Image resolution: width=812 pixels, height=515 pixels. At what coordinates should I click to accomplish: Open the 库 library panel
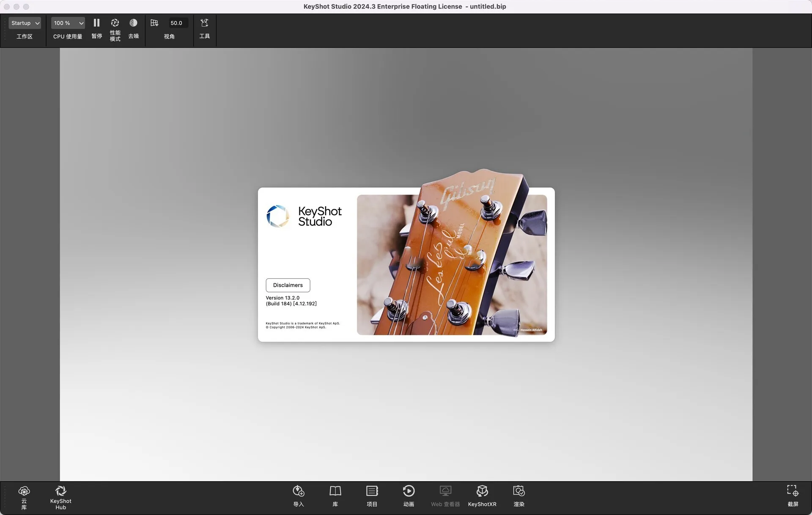(335, 496)
